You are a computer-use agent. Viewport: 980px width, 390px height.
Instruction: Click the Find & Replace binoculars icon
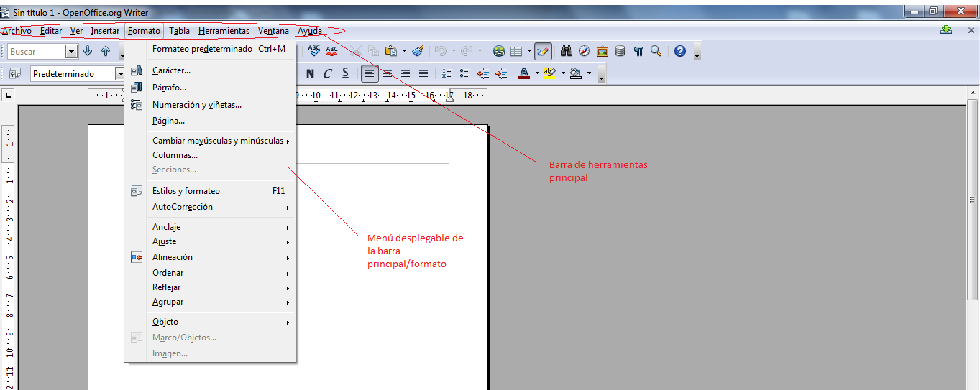566,51
